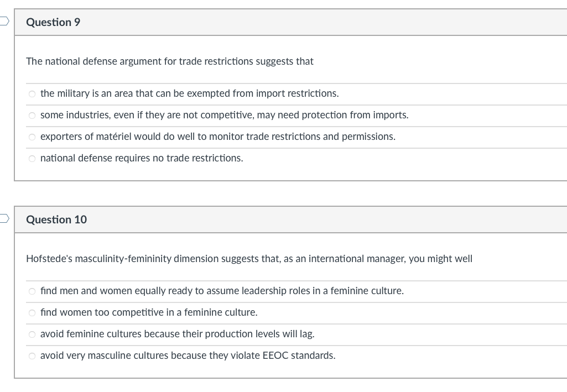Pick radio button 'avoid feminine cultures' option
The image size is (567, 392).
(32, 334)
